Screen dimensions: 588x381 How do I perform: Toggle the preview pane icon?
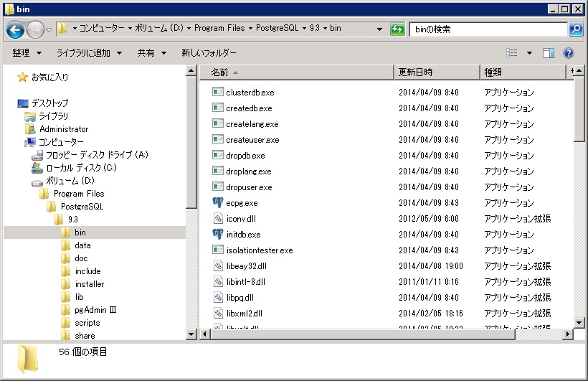[549, 53]
